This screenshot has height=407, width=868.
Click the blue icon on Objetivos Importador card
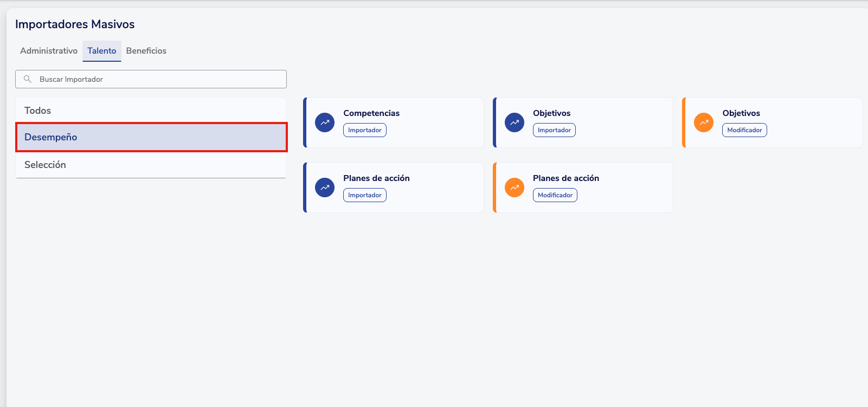pos(515,122)
